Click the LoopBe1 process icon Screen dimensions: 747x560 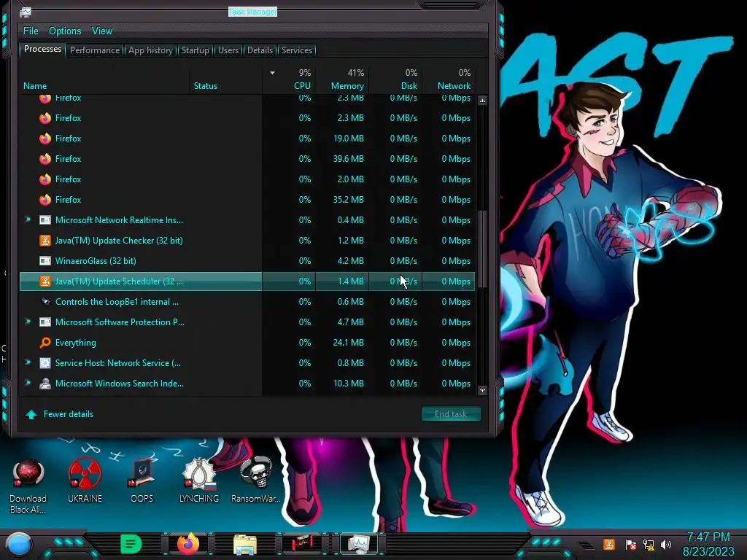pos(44,301)
